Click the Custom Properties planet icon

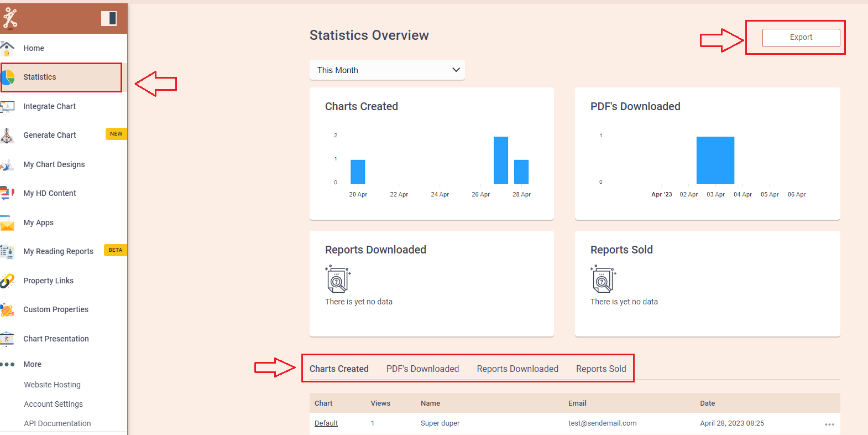coord(7,309)
